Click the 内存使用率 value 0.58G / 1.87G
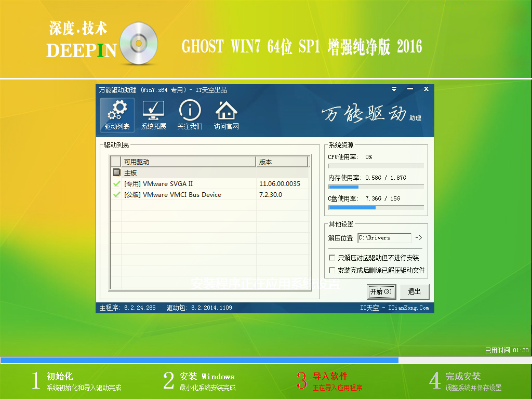The width and height of the screenshot is (532, 399). pos(386,178)
